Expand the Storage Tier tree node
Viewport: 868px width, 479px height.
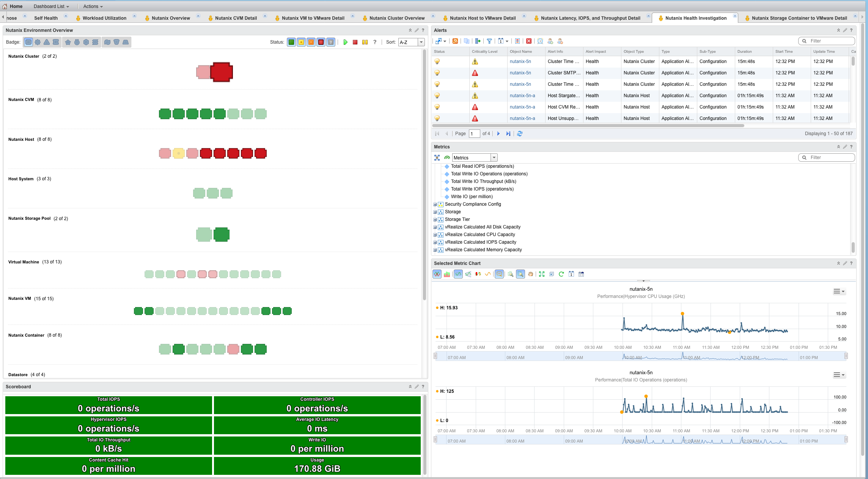435,219
